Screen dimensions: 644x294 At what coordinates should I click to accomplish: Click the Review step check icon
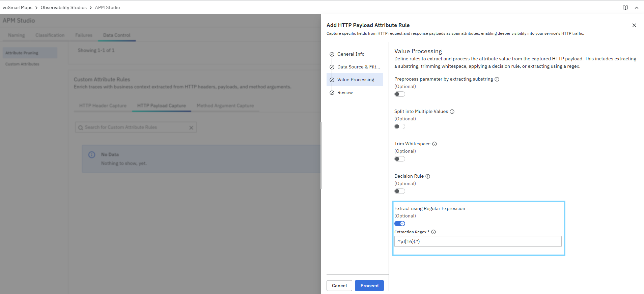pyautogui.click(x=332, y=93)
